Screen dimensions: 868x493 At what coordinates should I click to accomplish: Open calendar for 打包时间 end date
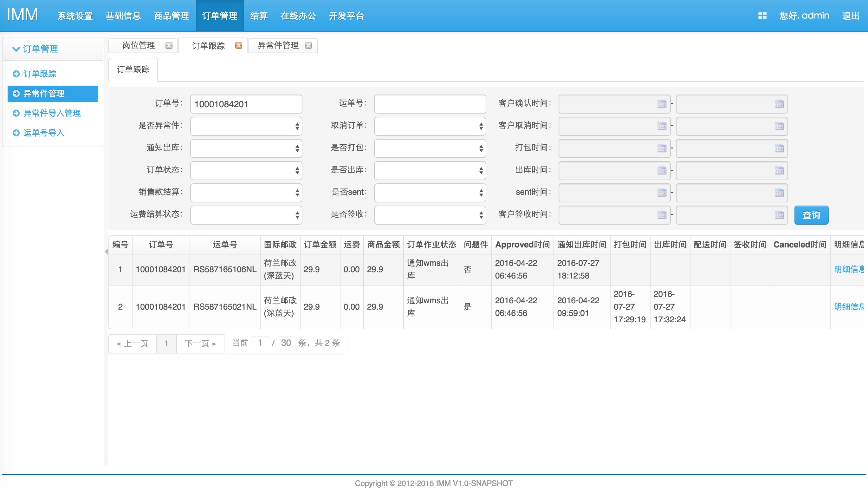tap(779, 148)
